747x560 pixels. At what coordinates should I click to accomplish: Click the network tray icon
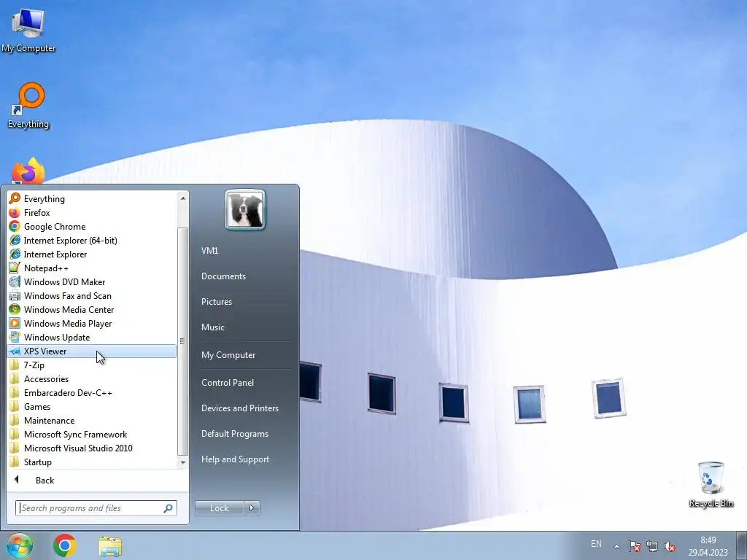(x=652, y=546)
